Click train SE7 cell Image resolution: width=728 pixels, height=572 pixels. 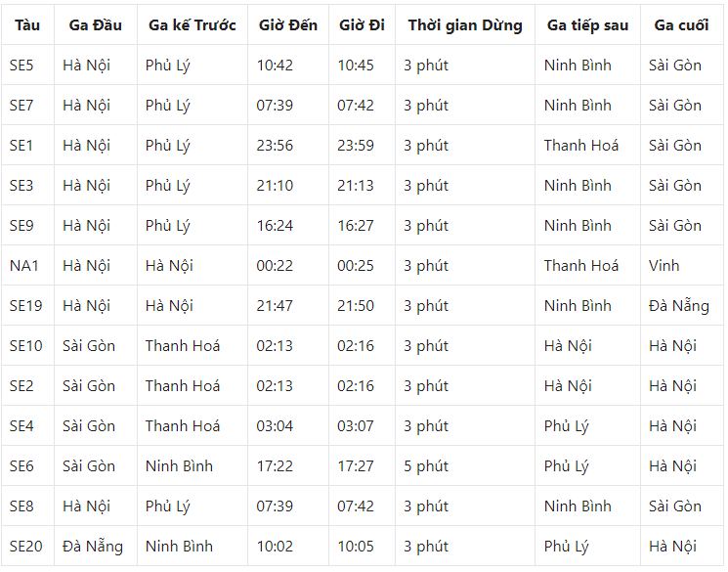(x=21, y=105)
